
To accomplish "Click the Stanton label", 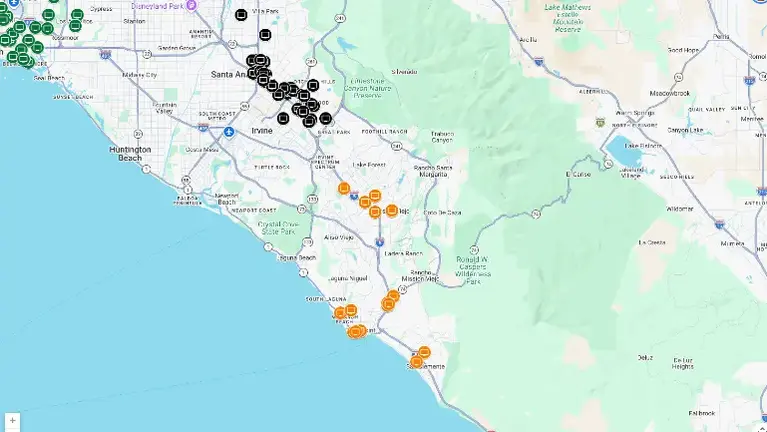I will [134, 21].
